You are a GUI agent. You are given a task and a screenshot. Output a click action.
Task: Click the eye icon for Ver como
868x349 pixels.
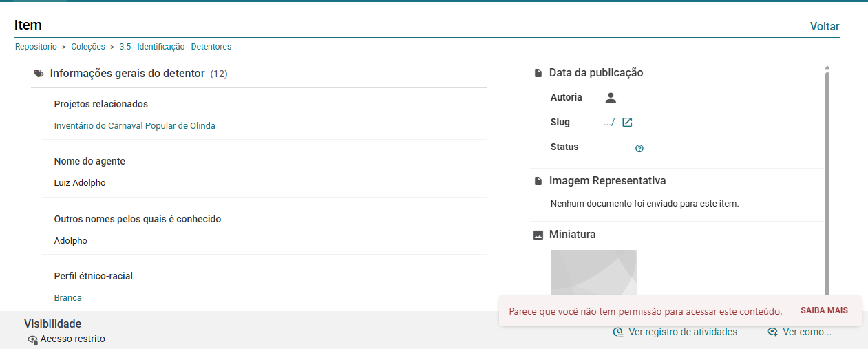[x=772, y=332]
